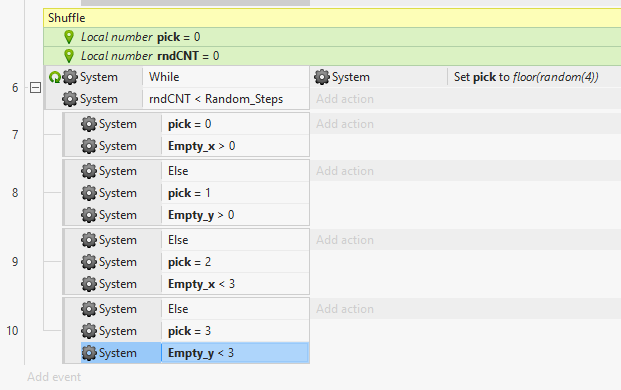Click gear icon next to rndCNT < Random_Steps
Viewport: 621px width, 390px height.
click(x=70, y=99)
